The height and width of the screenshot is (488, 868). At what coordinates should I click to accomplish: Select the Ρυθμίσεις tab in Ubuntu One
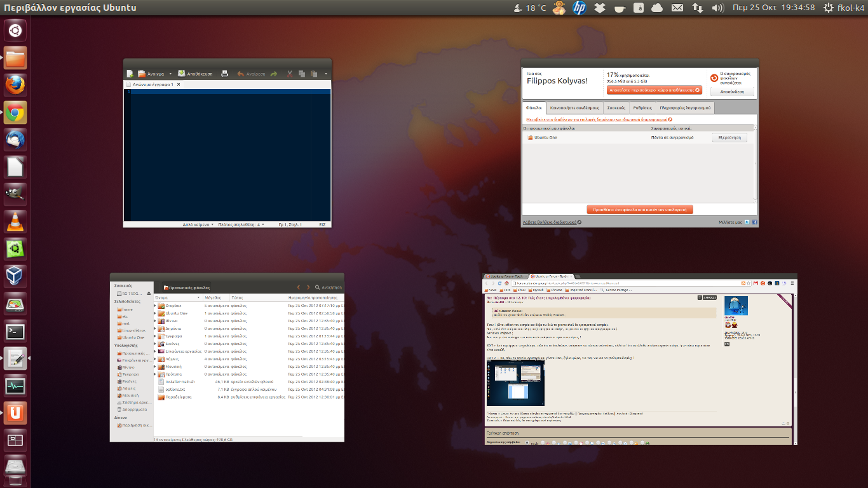[x=642, y=108]
